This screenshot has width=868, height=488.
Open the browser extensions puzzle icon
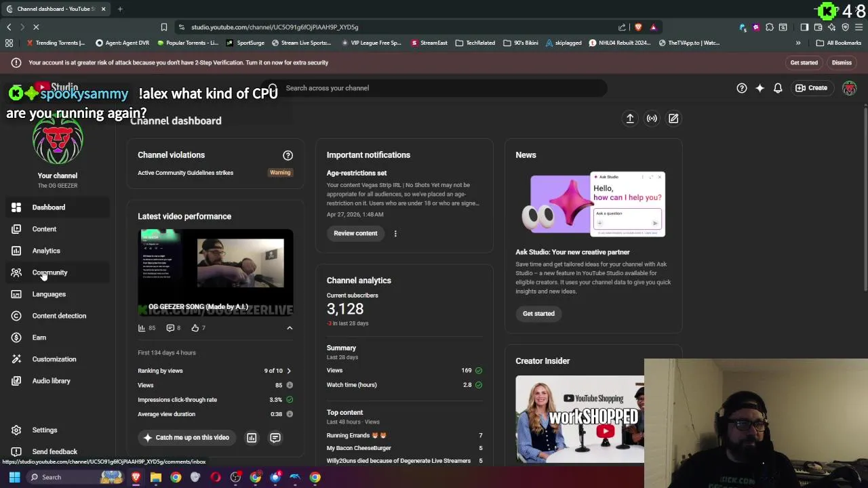[x=770, y=27]
